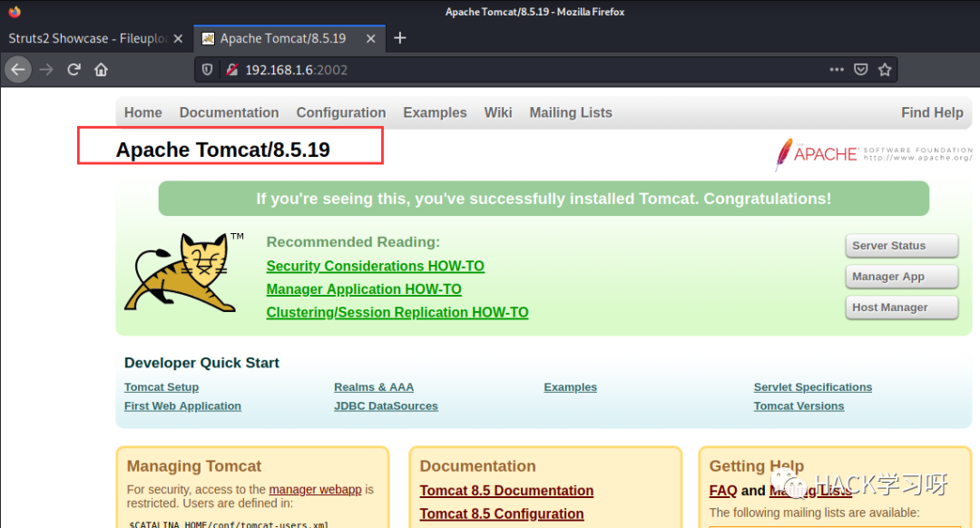Click the green Congratulations banner text
This screenshot has width=980, height=528.
click(x=544, y=199)
